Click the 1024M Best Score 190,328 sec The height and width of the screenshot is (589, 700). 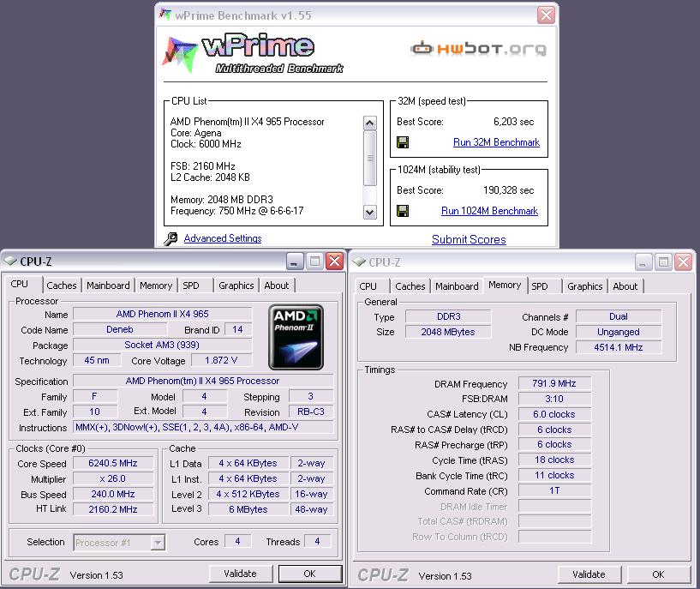click(x=508, y=190)
